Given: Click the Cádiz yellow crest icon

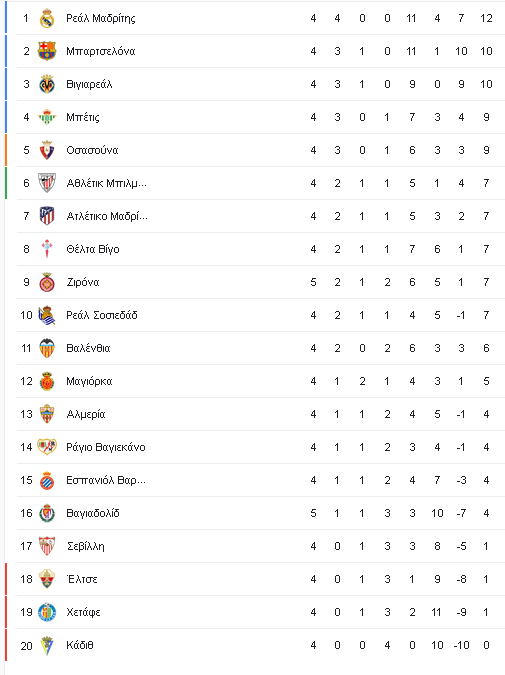Looking at the screenshot, I should [46, 645].
